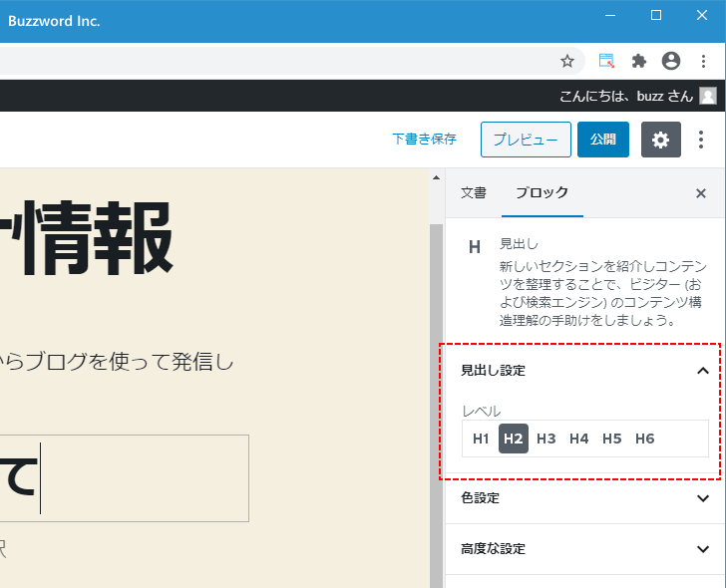Click the screen capture extension icon
Screen dimensions: 726x588
tap(606, 61)
